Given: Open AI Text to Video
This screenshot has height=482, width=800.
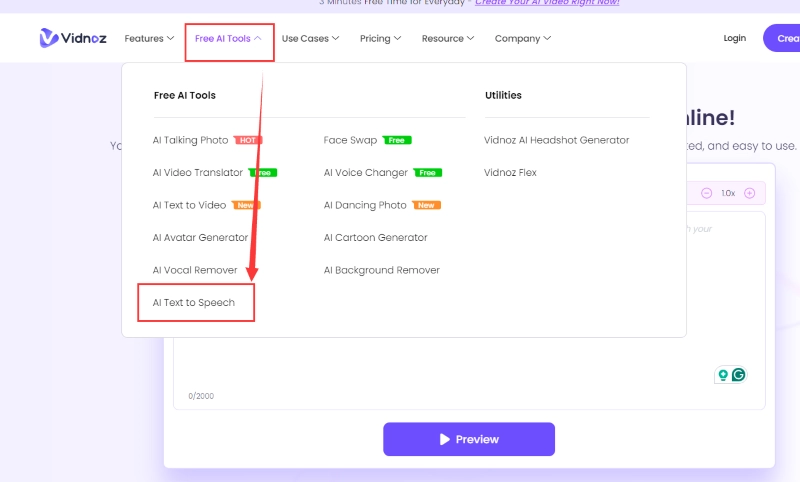Looking at the screenshot, I should click(x=189, y=205).
